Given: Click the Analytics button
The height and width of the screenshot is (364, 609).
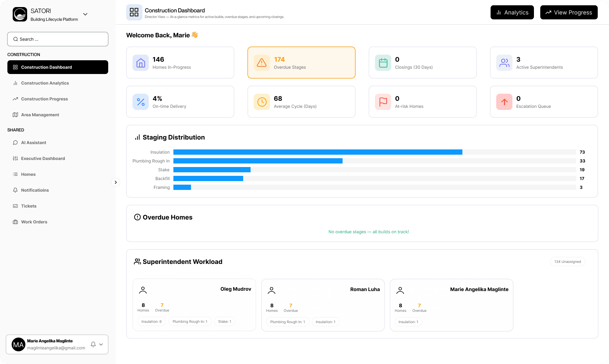Looking at the screenshot, I should (512, 12).
